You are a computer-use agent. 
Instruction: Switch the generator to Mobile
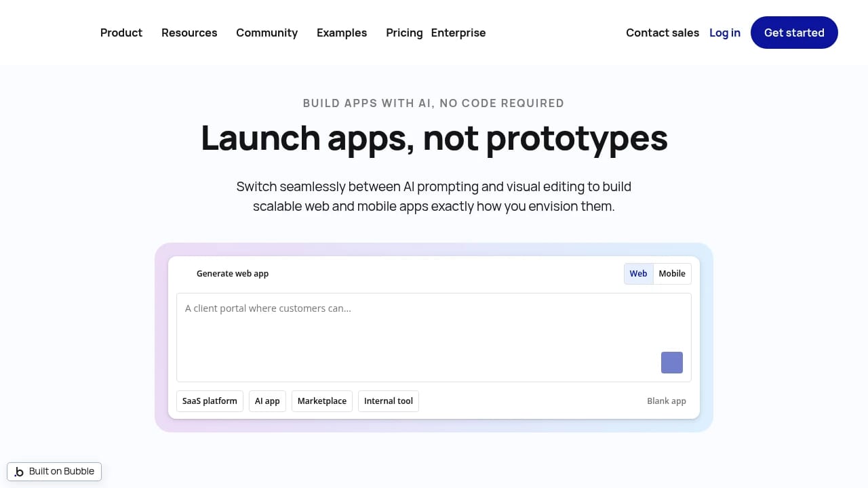pos(671,273)
